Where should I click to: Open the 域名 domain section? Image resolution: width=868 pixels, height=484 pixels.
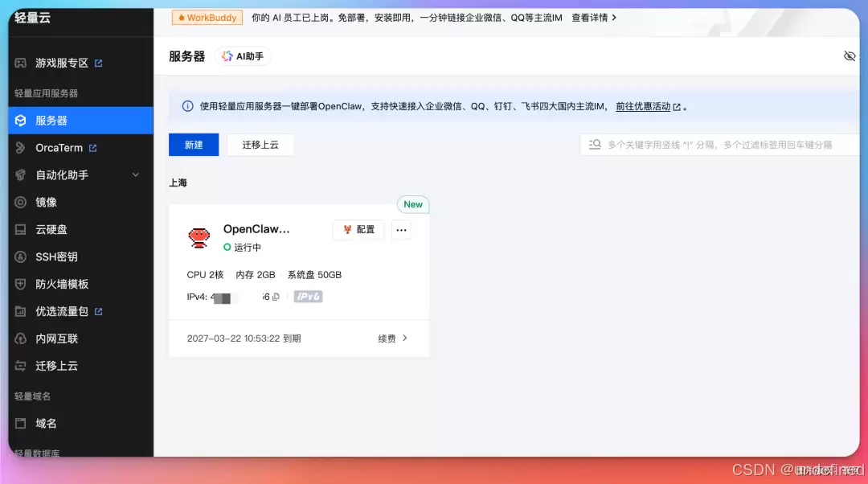coord(44,424)
